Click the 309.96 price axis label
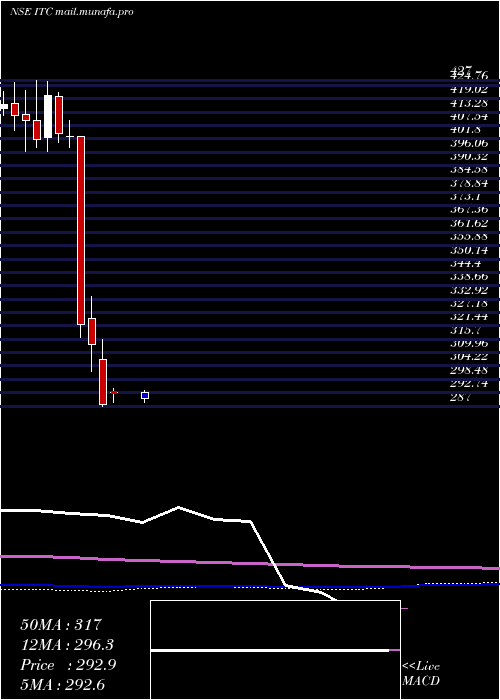The height and width of the screenshot is (700, 500). coord(468,343)
